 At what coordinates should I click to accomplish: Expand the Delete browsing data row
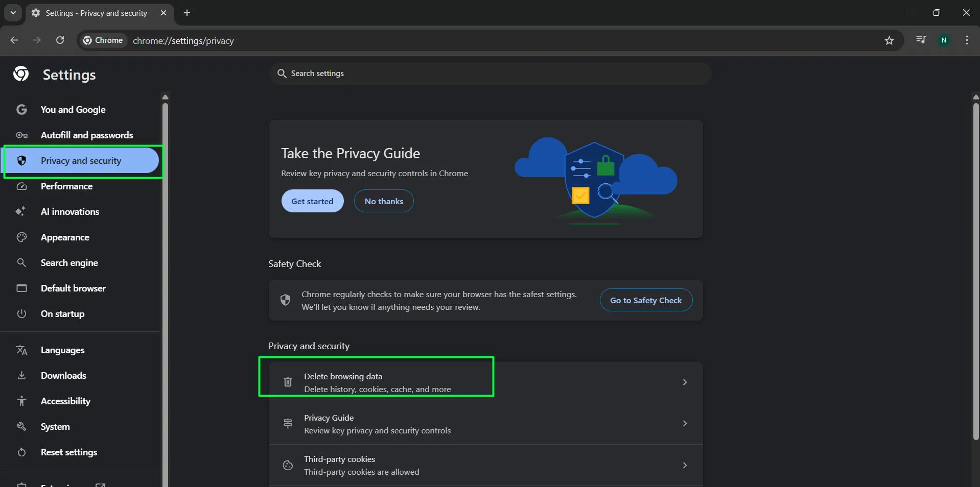tap(685, 382)
